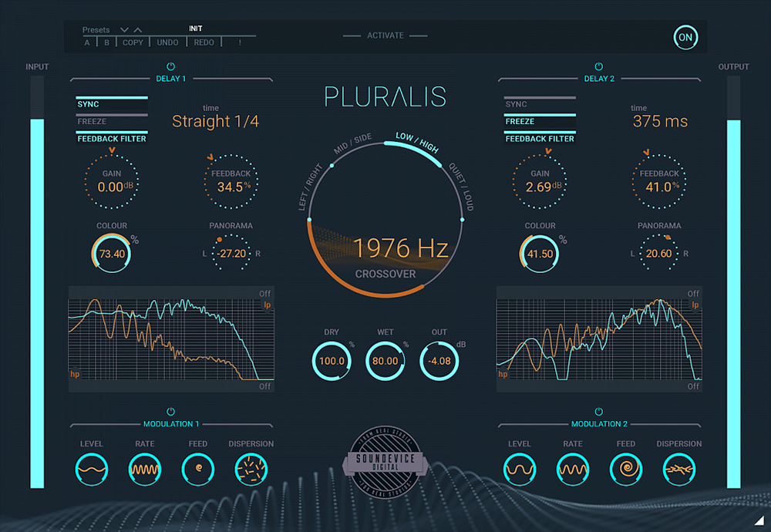
Task: Select previous preset with up chevron
Action: click(x=138, y=30)
